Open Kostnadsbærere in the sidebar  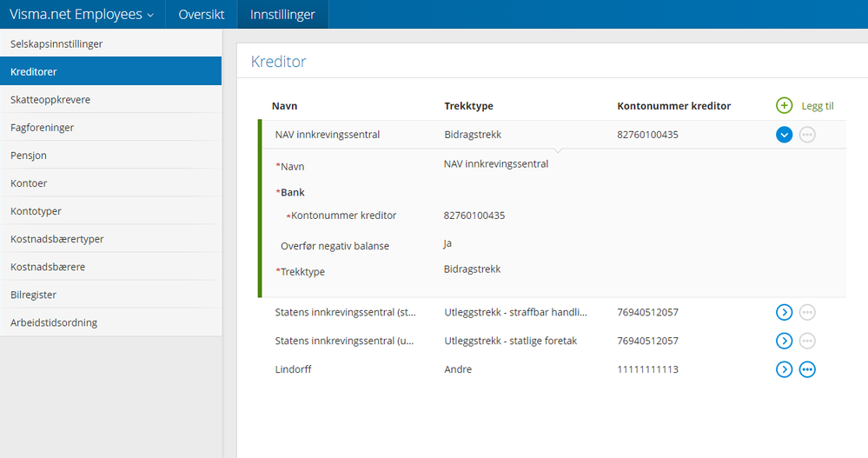pyautogui.click(x=110, y=267)
